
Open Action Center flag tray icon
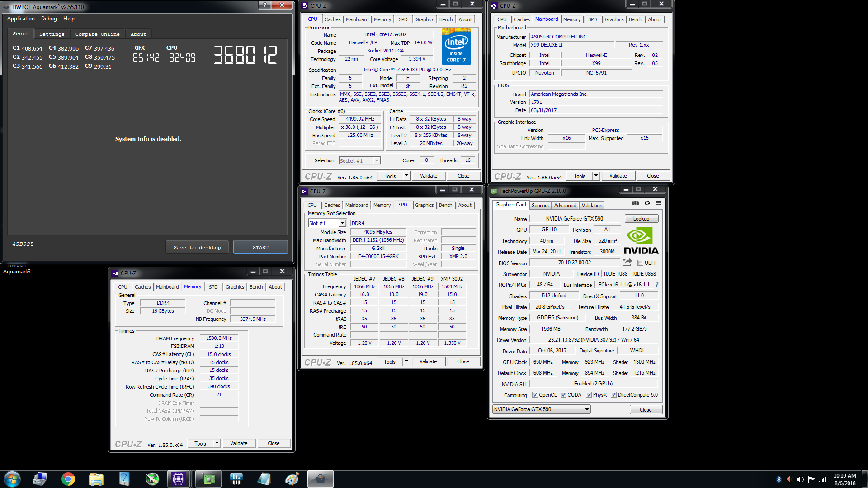[811, 479]
